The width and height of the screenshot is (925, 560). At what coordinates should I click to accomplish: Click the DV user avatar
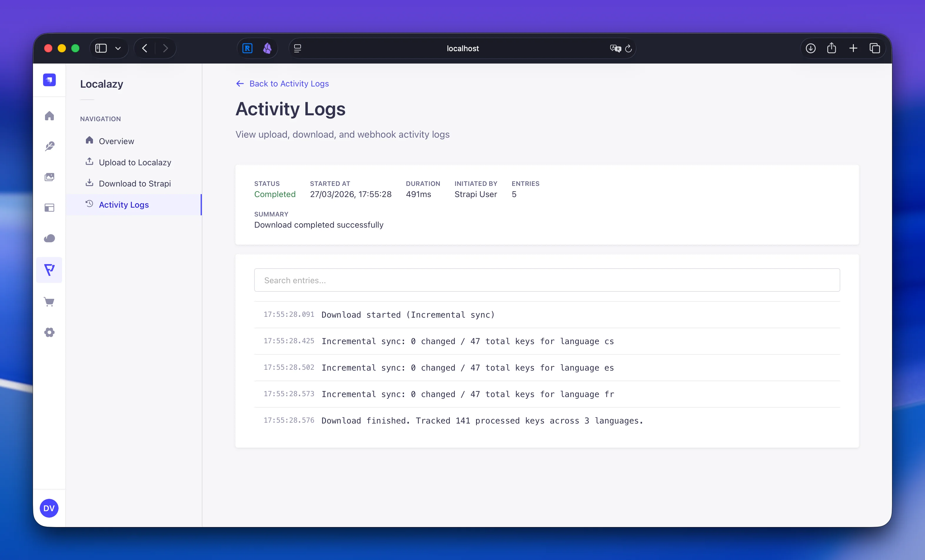(x=49, y=508)
